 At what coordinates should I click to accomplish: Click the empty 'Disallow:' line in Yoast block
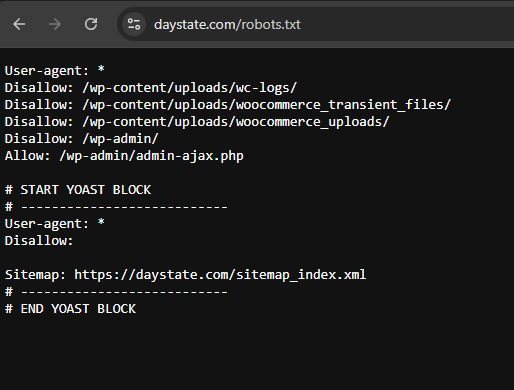pos(39,241)
